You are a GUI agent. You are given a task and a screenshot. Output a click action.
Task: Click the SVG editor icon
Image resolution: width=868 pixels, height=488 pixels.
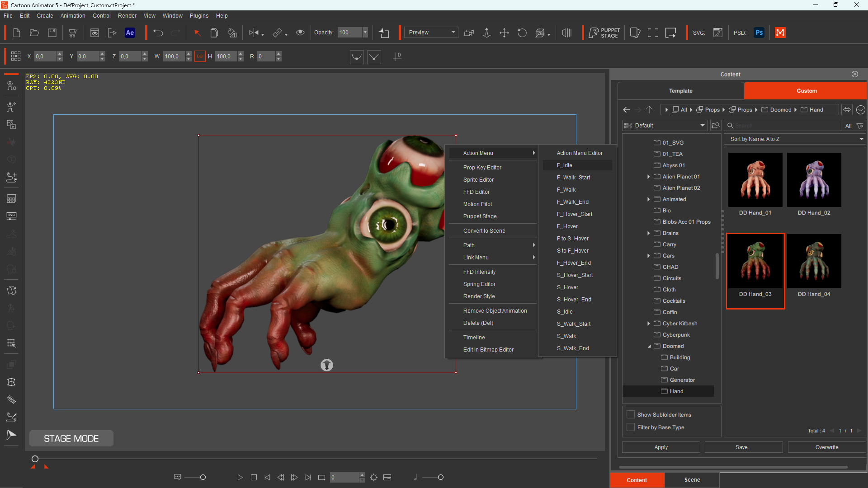tap(717, 33)
